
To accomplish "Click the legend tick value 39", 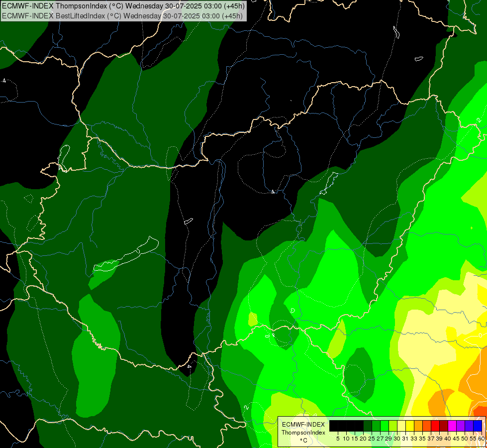I will 439,439.
